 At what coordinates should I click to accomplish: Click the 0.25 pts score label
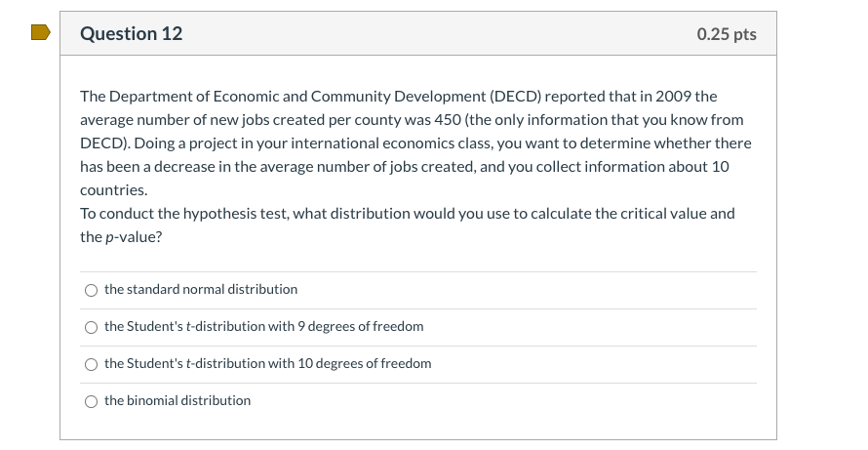(727, 34)
